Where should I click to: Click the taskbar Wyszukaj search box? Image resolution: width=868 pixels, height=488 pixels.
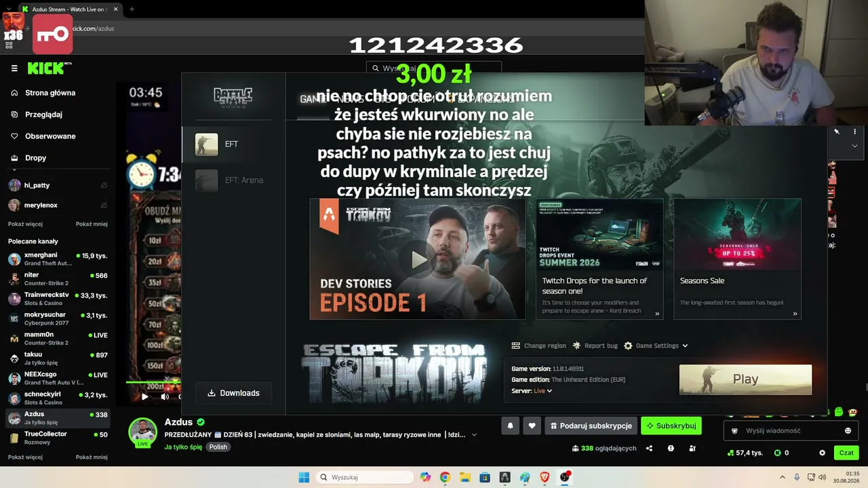click(x=365, y=477)
